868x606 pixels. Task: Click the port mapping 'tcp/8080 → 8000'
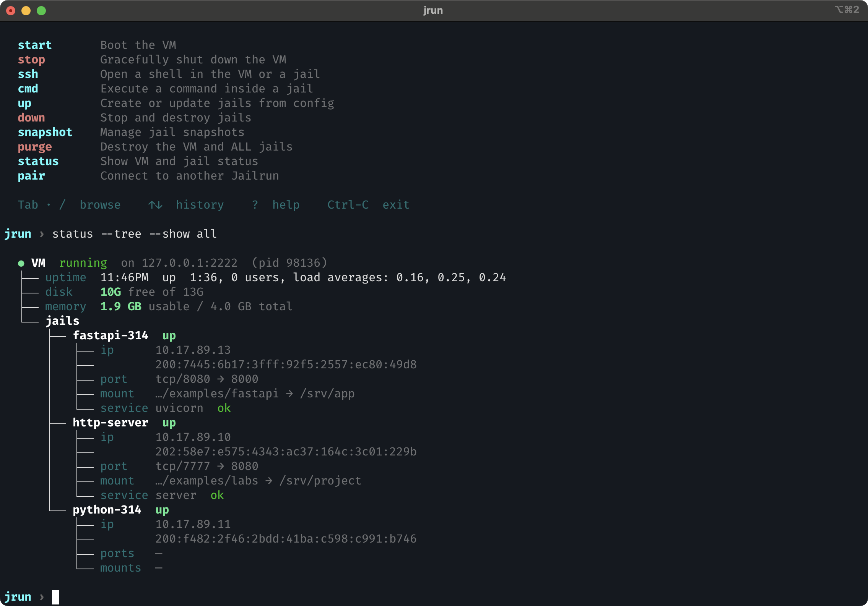click(x=207, y=379)
